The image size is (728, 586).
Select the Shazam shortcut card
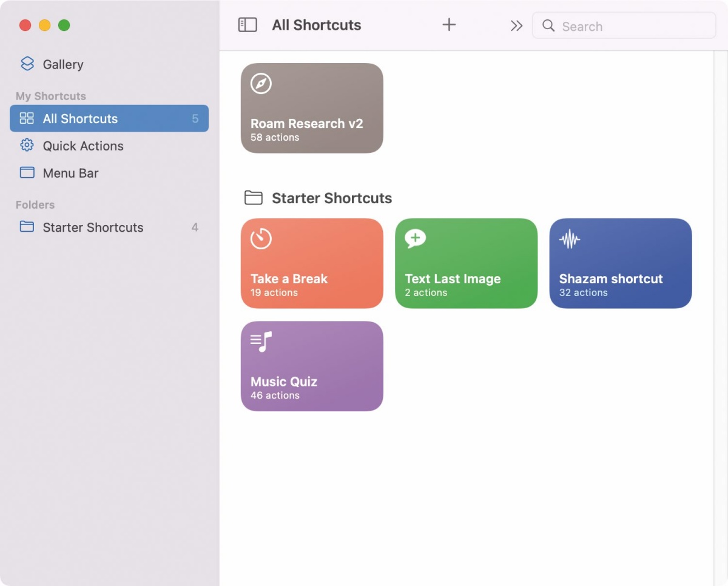(621, 263)
